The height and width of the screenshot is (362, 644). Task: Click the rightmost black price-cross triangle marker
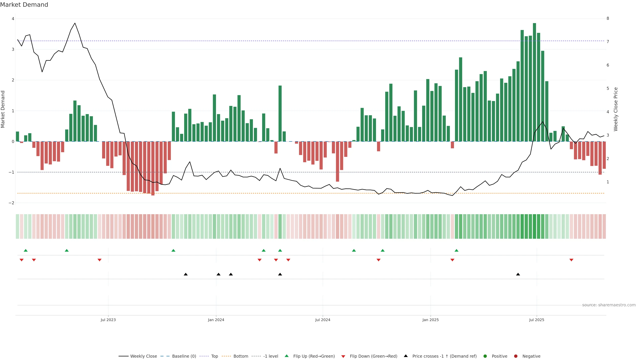click(518, 274)
